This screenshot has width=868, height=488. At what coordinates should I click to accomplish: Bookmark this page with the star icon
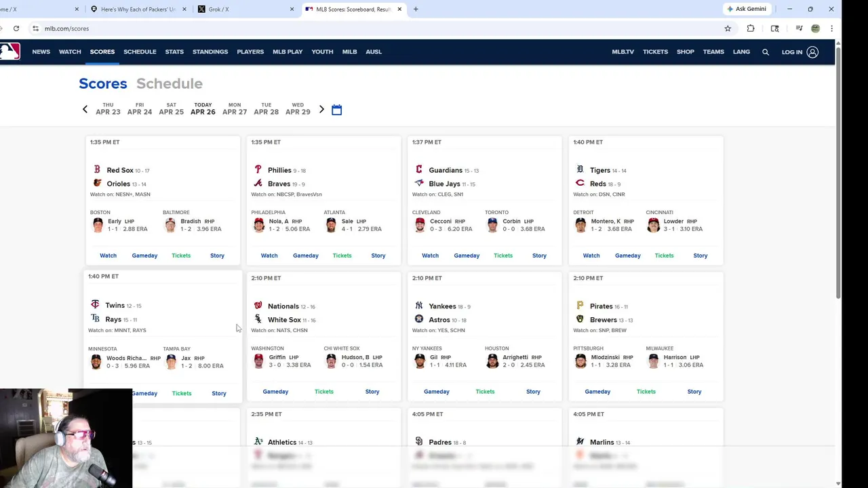point(728,28)
